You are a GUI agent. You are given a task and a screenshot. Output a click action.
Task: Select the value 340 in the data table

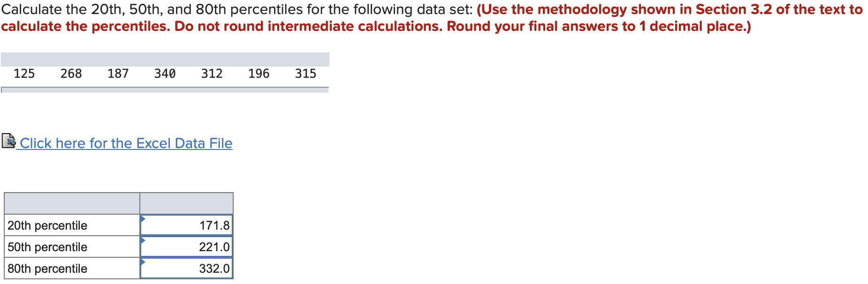pos(164,74)
